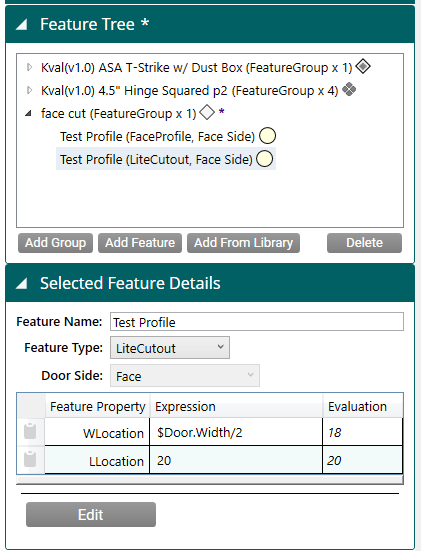Image resolution: width=421 pixels, height=551 pixels.
Task: Open the Door Side dropdown
Action: coord(185,376)
